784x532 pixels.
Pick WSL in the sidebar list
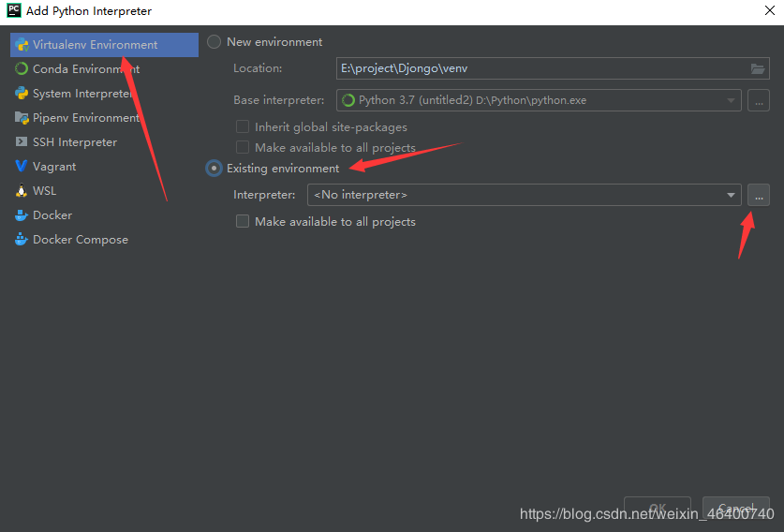coord(105,191)
